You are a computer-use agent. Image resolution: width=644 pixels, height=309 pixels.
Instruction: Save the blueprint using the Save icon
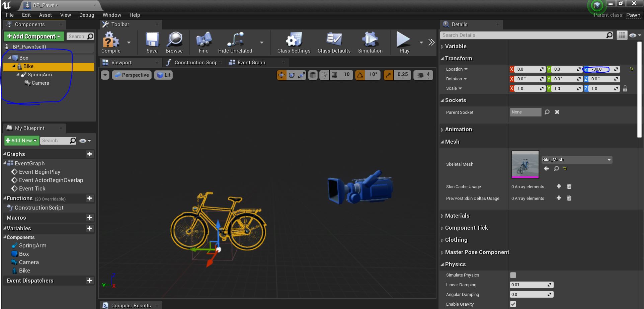[152, 40]
